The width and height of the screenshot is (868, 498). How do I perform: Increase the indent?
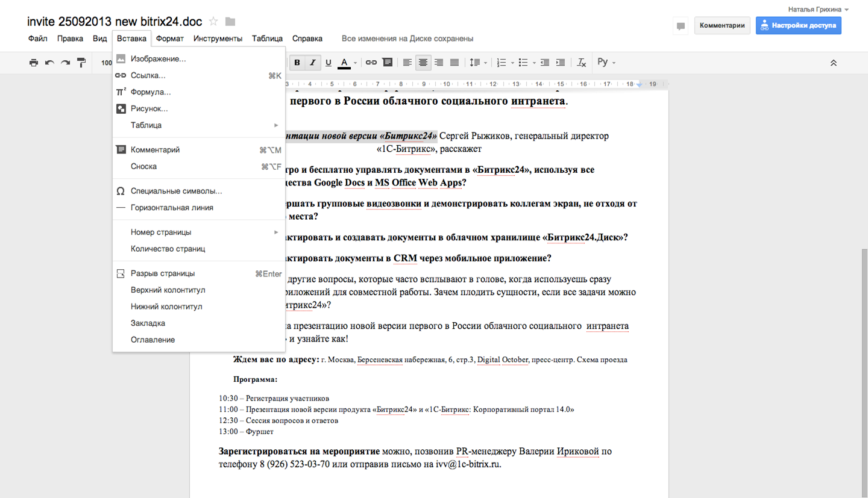coord(561,63)
